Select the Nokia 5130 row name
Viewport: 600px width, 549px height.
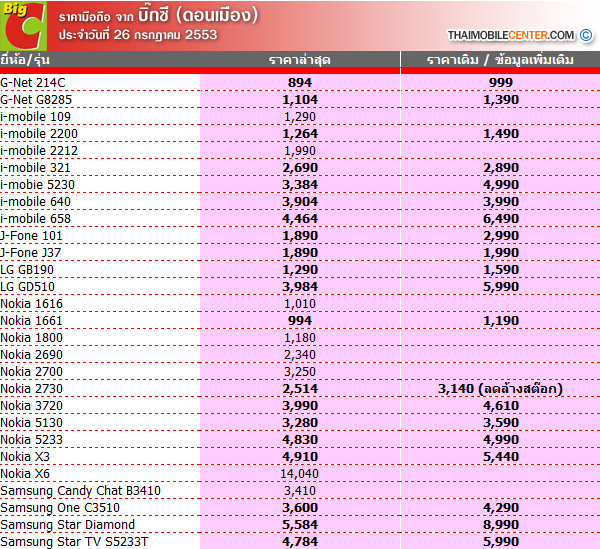31,423
